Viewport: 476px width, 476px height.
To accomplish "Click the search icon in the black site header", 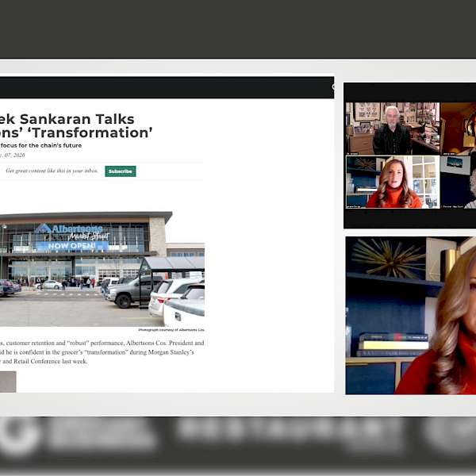I will [333, 87].
